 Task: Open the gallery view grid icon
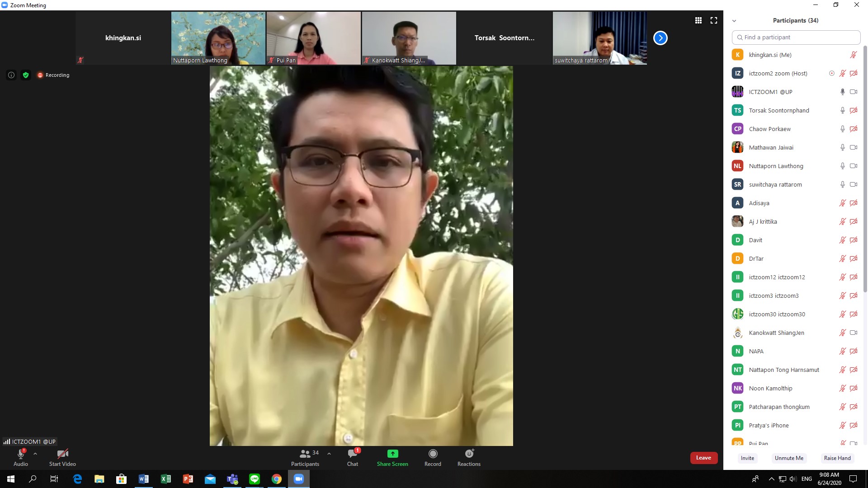pos(698,20)
